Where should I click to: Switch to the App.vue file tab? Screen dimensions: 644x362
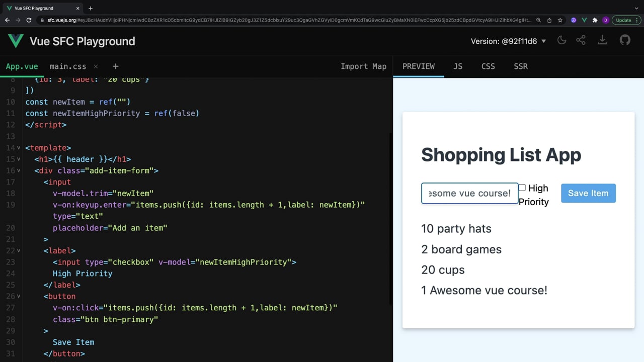click(22, 66)
